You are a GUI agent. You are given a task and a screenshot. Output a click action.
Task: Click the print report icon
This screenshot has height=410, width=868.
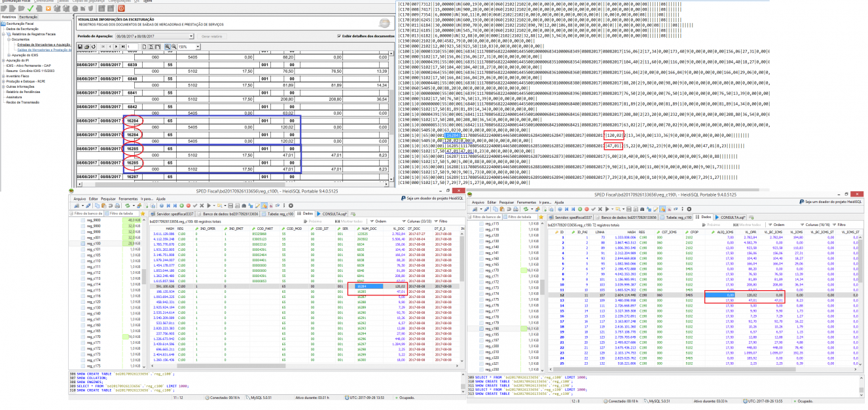click(87, 47)
